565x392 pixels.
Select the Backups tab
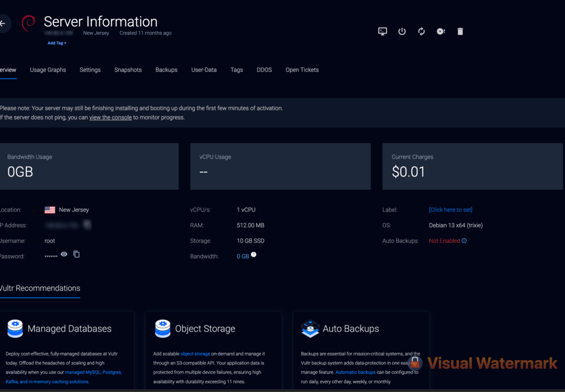pos(166,70)
